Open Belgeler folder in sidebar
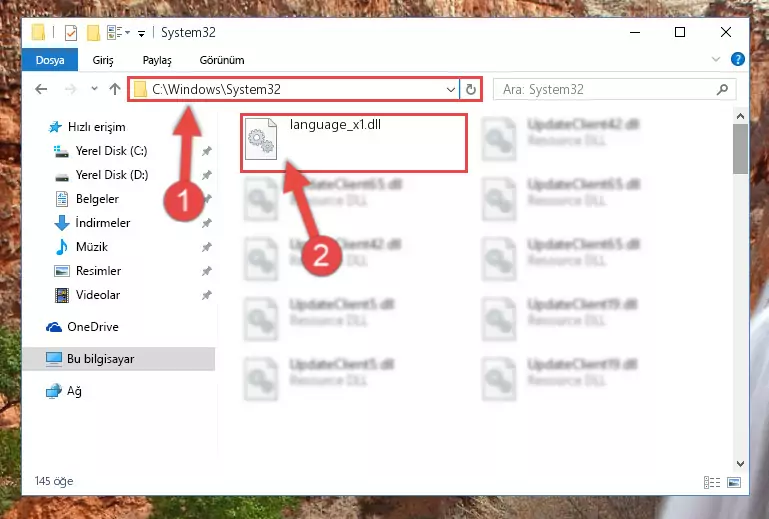Viewport: 769px width, 519px height. tap(97, 199)
